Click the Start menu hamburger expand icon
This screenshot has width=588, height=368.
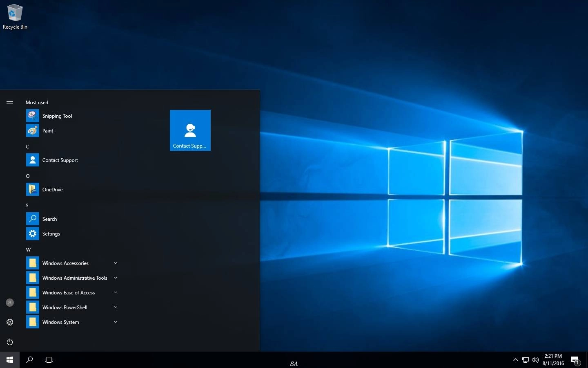[10, 102]
